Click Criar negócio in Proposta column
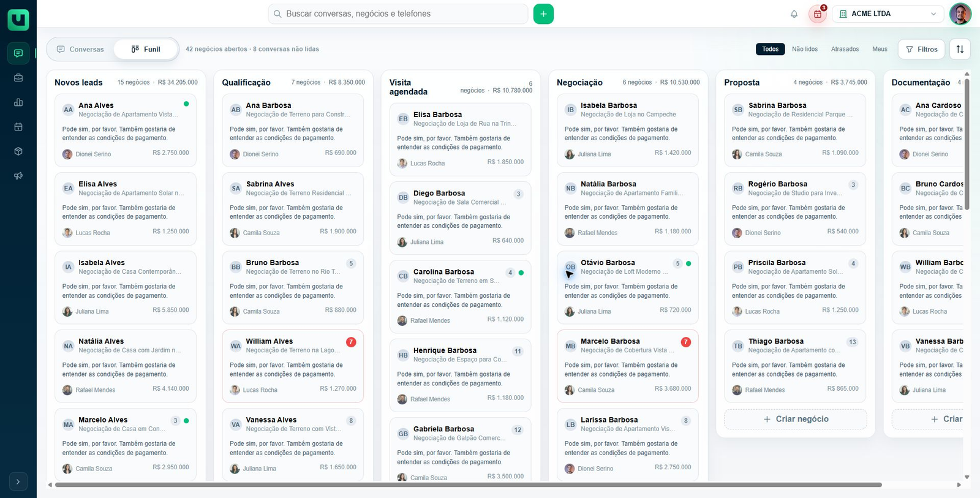The width and height of the screenshot is (980, 498). (x=796, y=419)
